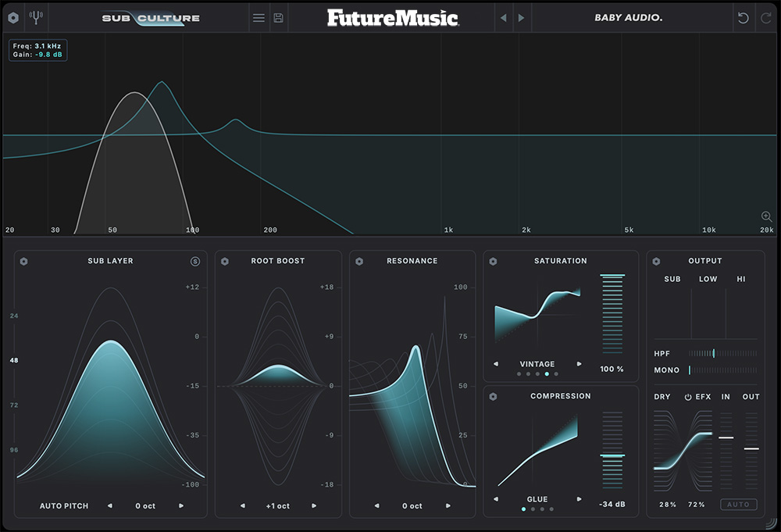Select the previous saturation mode before Vintage
The height and width of the screenshot is (532, 781).
pyautogui.click(x=496, y=363)
